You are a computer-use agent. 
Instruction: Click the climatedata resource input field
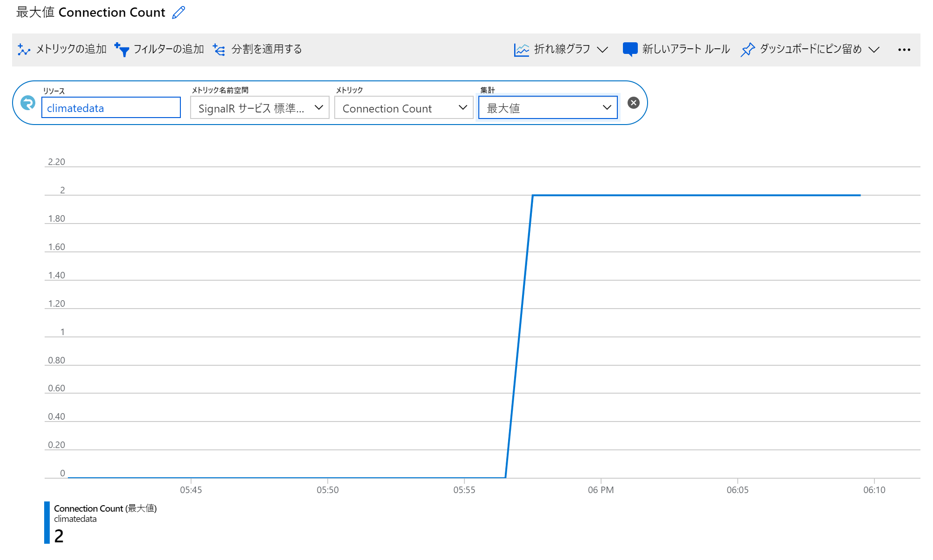(111, 108)
